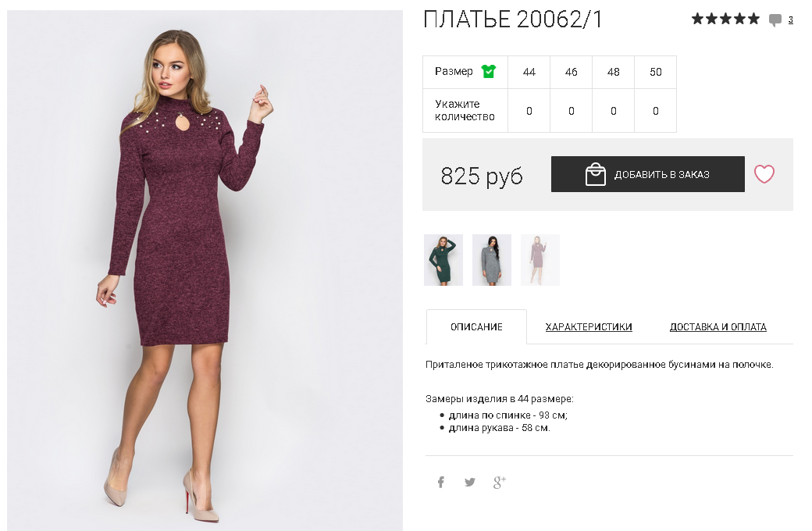View the pale pink dress thumbnail
The image size is (812, 531).
540,260
